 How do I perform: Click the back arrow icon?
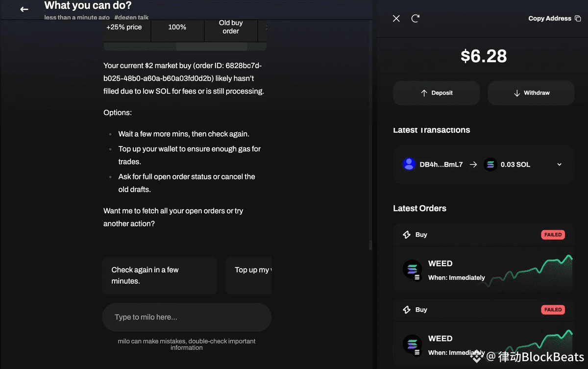[24, 9]
